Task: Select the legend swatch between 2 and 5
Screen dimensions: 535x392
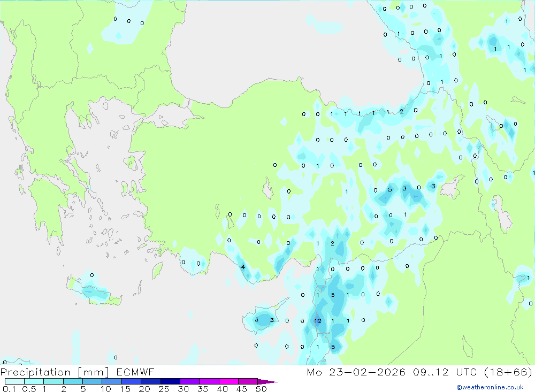Action: 73,381
